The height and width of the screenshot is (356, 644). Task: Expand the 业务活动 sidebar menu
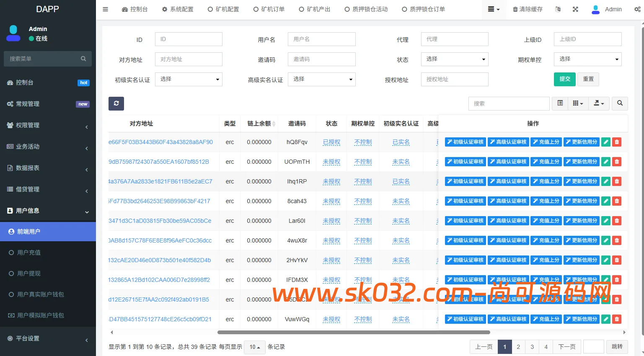pyautogui.click(x=48, y=147)
